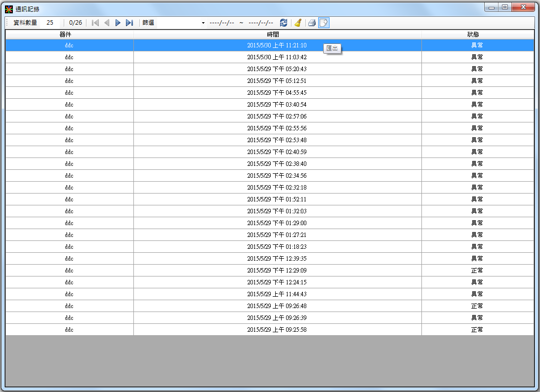Click the export (匯出) icon

[x=324, y=23]
